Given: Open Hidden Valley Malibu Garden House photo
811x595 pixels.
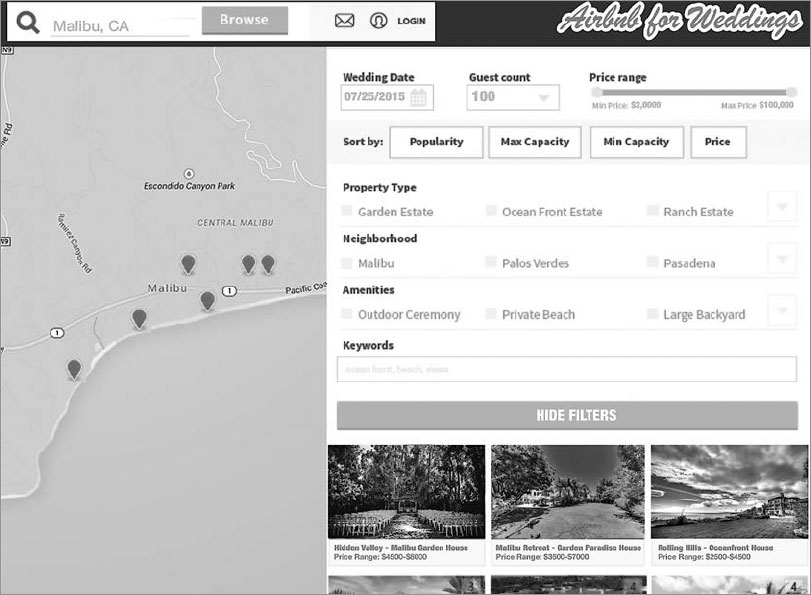Looking at the screenshot, I should [407, 492].
